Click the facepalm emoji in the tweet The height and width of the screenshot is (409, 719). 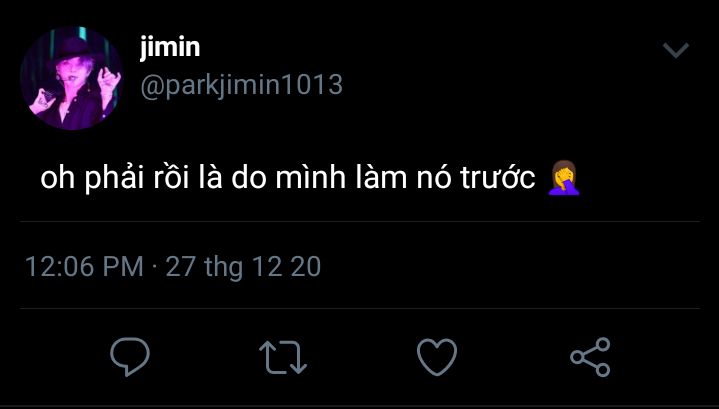[564, 178]
